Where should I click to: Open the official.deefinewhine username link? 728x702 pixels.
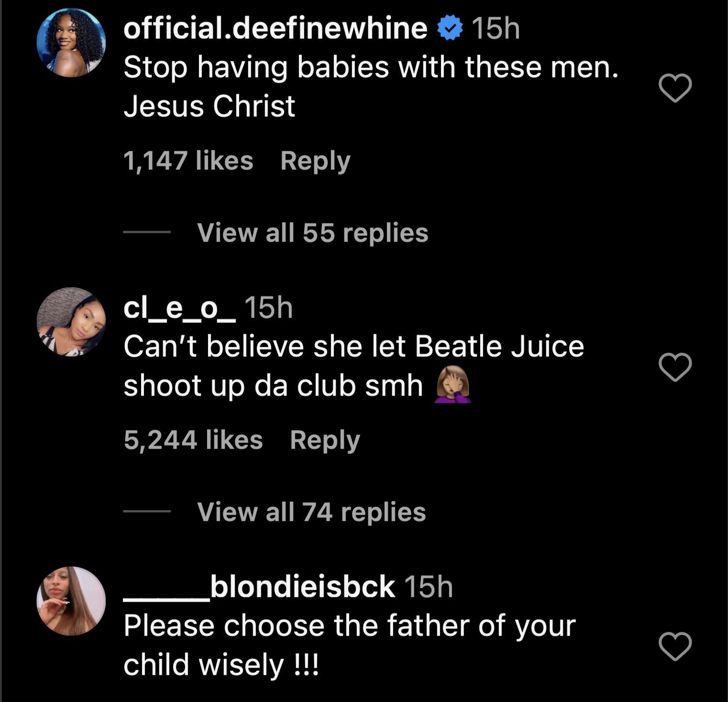point(275,28)
